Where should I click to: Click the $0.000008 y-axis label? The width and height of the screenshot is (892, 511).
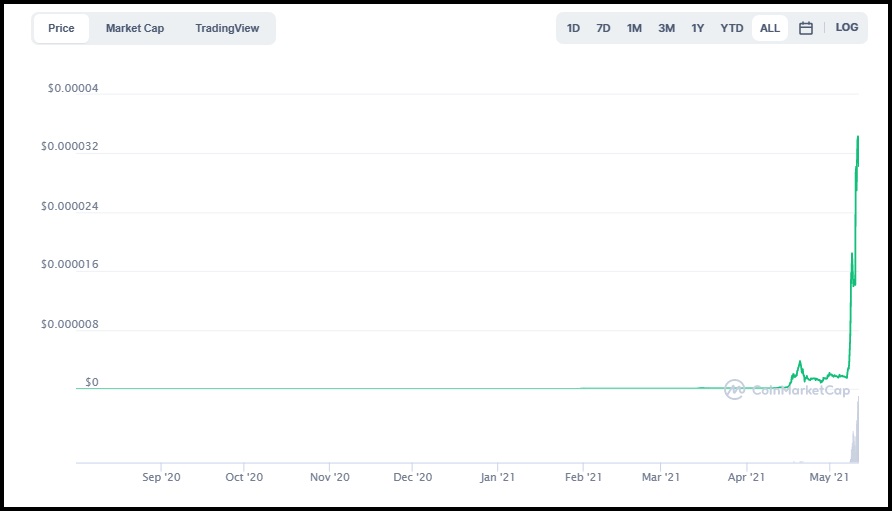coord(69,324)
